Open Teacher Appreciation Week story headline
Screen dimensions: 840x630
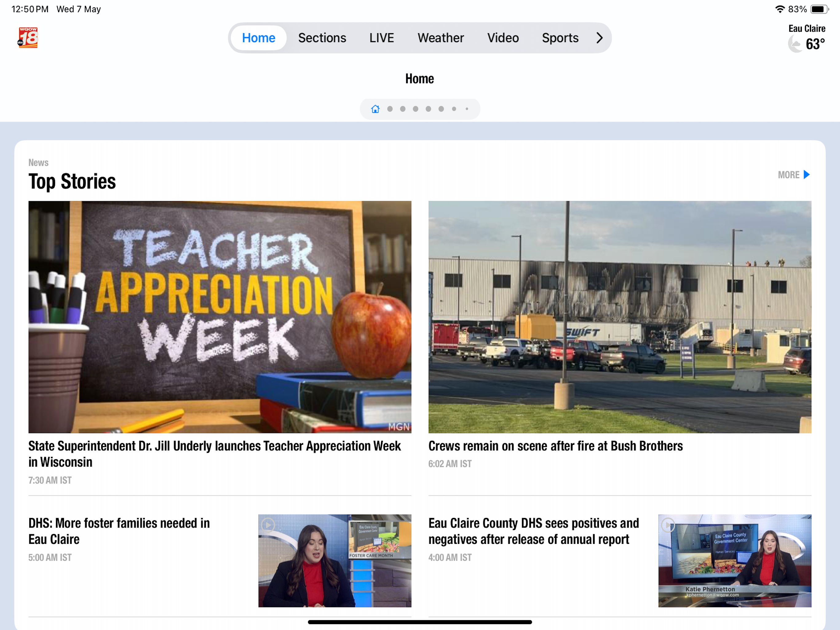coord(215,454)
